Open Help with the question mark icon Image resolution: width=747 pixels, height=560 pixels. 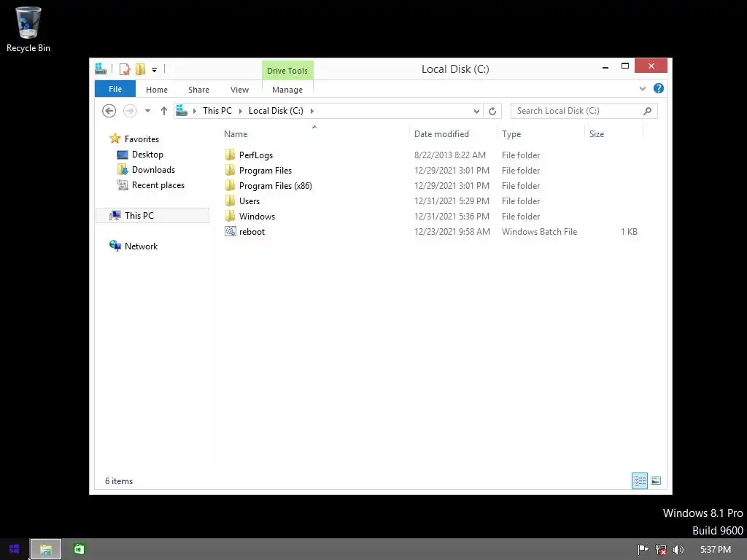point(659,88)
